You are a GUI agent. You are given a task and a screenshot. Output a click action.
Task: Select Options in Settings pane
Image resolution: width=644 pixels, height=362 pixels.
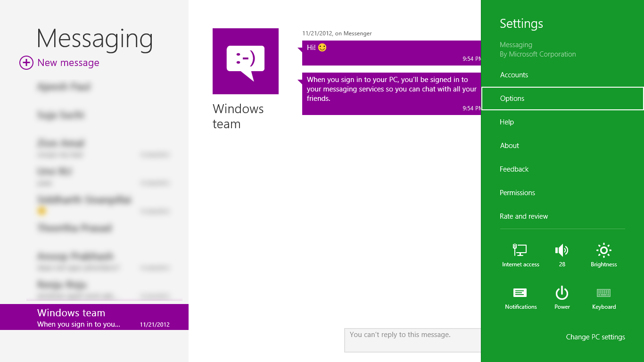pyautogui.click(x=562, y=99)
